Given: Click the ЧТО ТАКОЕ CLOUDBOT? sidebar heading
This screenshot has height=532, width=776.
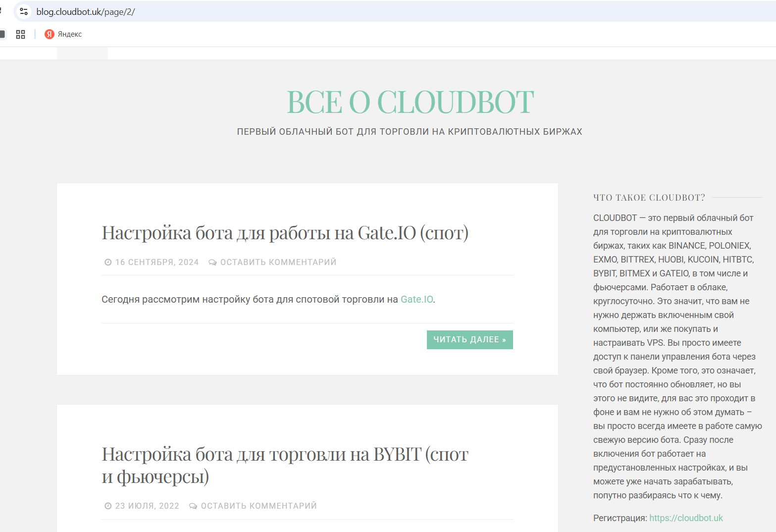Looking at the screenshot, I should (648, 197).
